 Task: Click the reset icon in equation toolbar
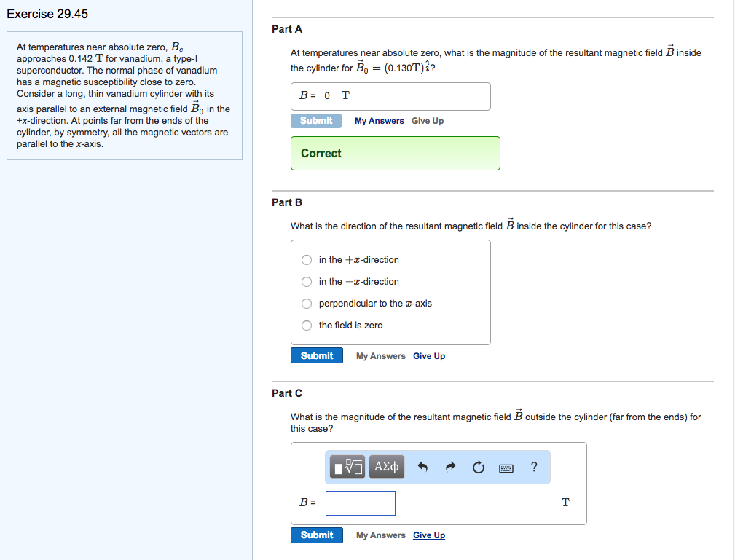tap(478, 467)
